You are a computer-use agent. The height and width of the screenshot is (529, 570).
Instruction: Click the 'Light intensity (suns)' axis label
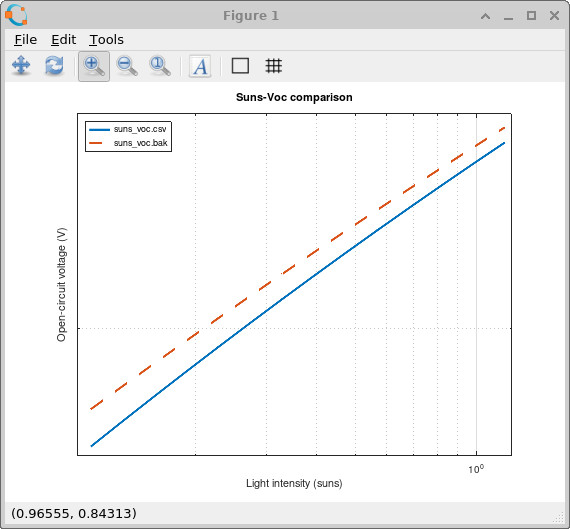[x=294, y=483]
